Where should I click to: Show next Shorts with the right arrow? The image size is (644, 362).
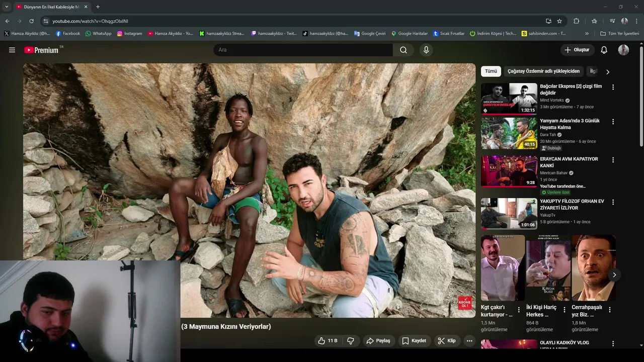pos(614,275)
